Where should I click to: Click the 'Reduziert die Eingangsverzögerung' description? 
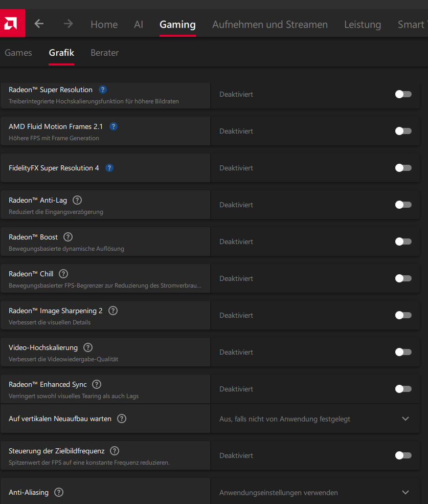click(x=56, y=212)
